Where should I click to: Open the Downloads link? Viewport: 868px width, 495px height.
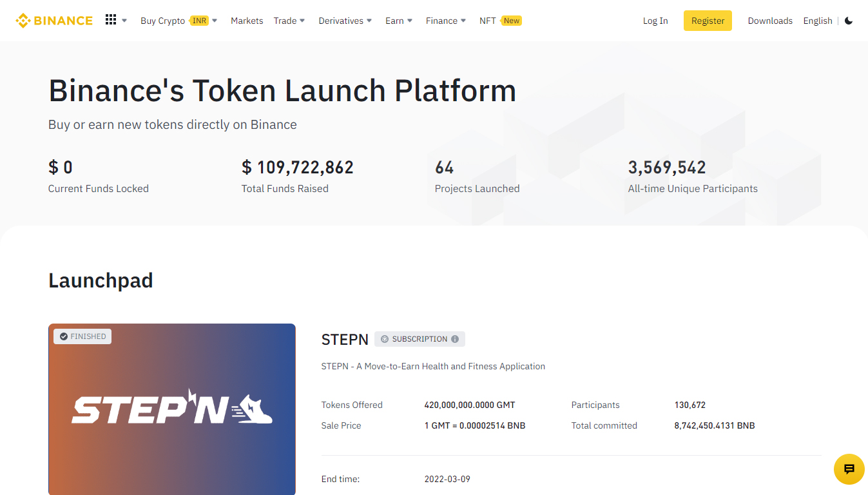[x=770, y=21]
